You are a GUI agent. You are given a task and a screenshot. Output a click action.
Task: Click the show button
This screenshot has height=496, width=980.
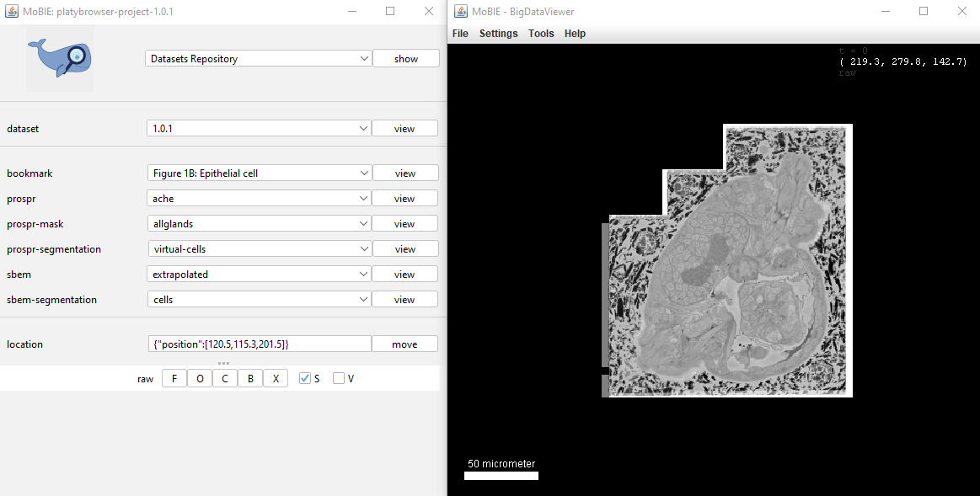406,59
